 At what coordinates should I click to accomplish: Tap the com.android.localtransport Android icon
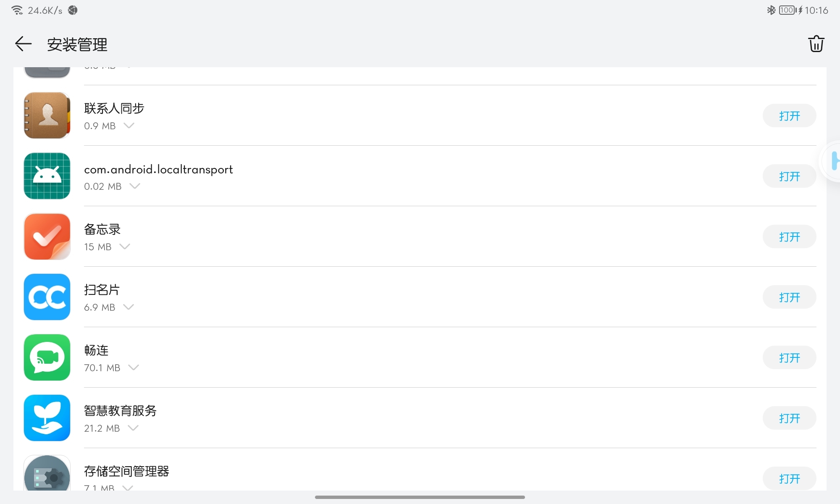47,176
